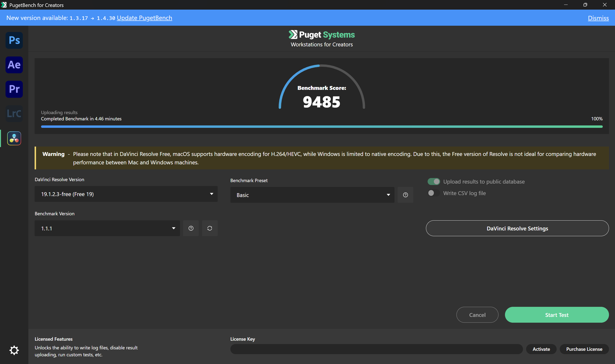
Task: Click the 'Completed Benchmark in 4.46 minutes' text
Action: [x=81, y=119]
